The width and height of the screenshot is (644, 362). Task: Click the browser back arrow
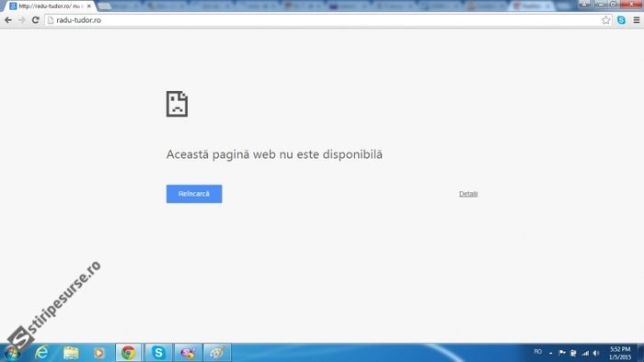8,20
